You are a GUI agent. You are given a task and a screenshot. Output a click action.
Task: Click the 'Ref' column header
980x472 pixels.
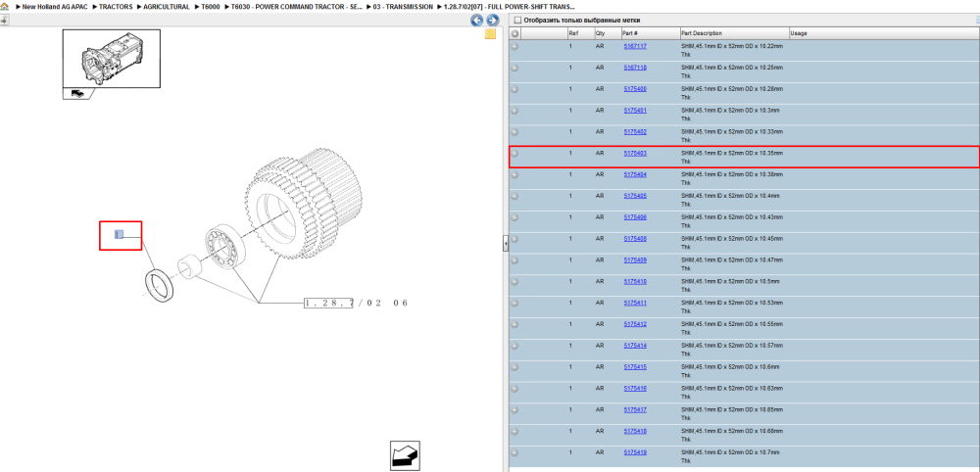point(573,33)
